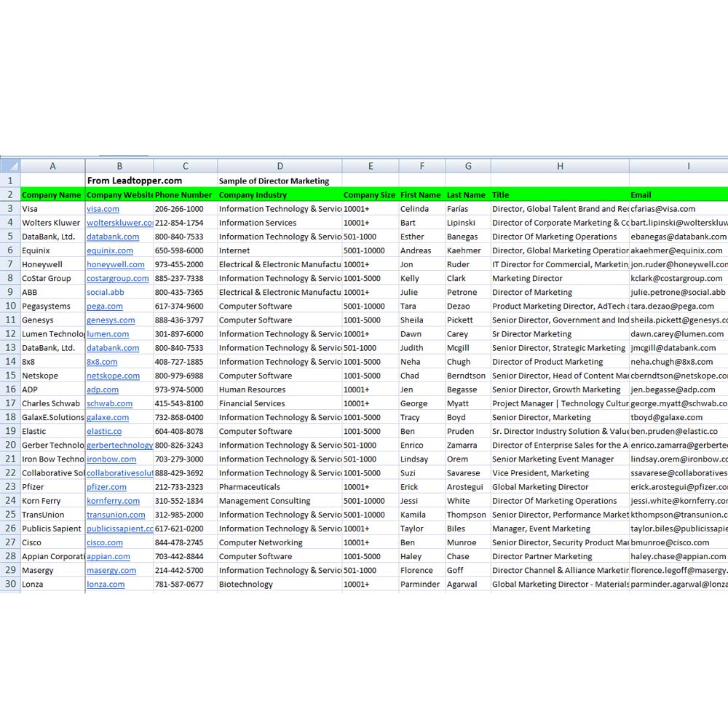Select column D header

point(280,166)
